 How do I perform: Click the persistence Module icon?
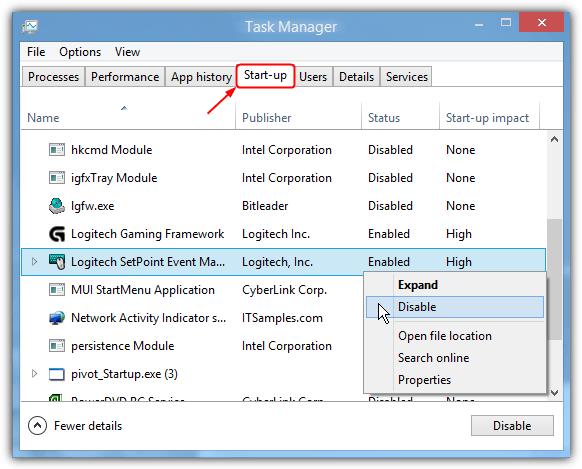[57, 346]
